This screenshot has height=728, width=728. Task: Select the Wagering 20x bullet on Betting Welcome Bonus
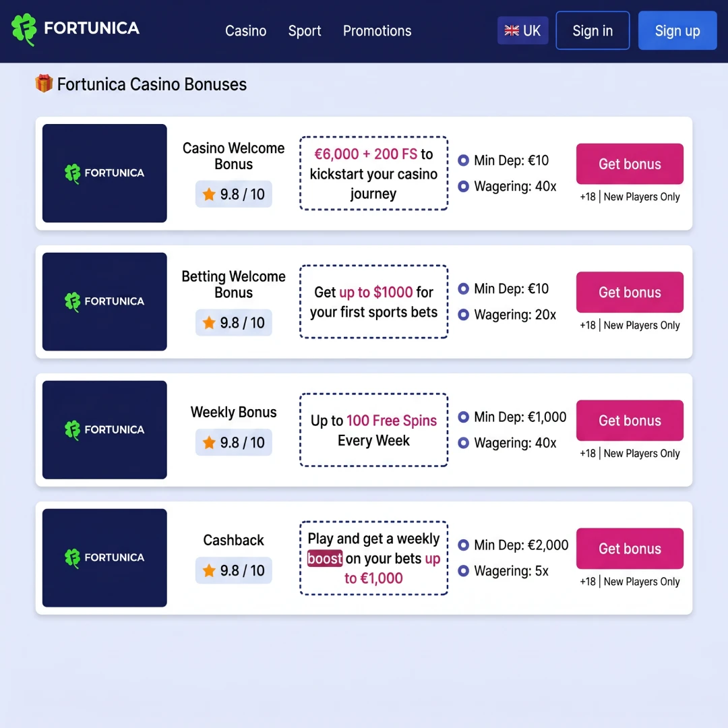coord(464,315)
